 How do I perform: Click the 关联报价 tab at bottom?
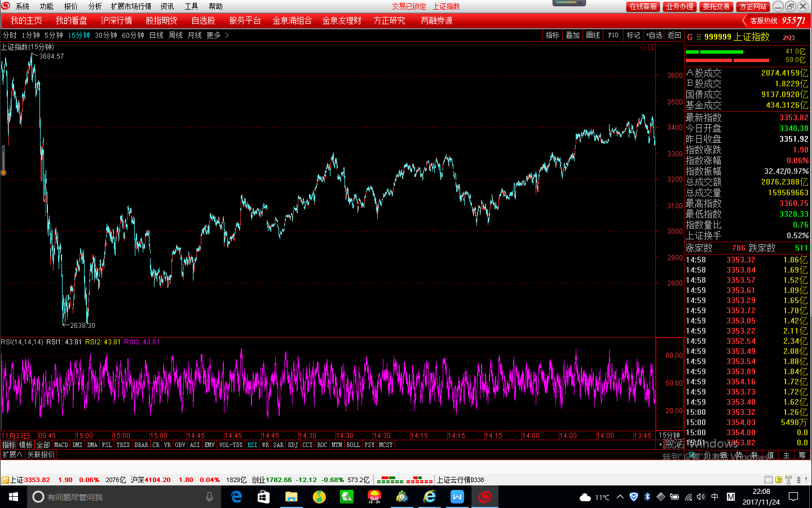(41, 455)
